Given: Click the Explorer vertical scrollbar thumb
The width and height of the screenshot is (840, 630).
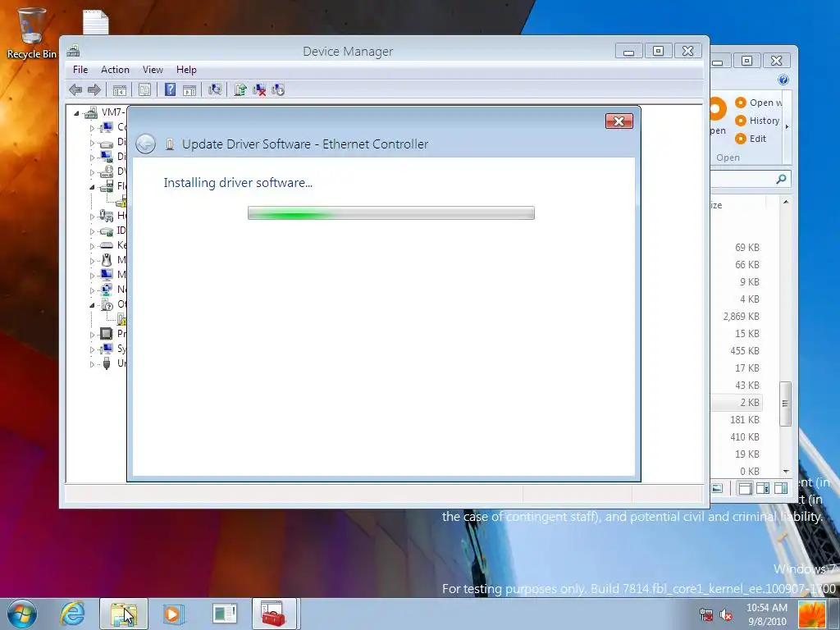Looking at the screenshot, I should pos(785,404).
